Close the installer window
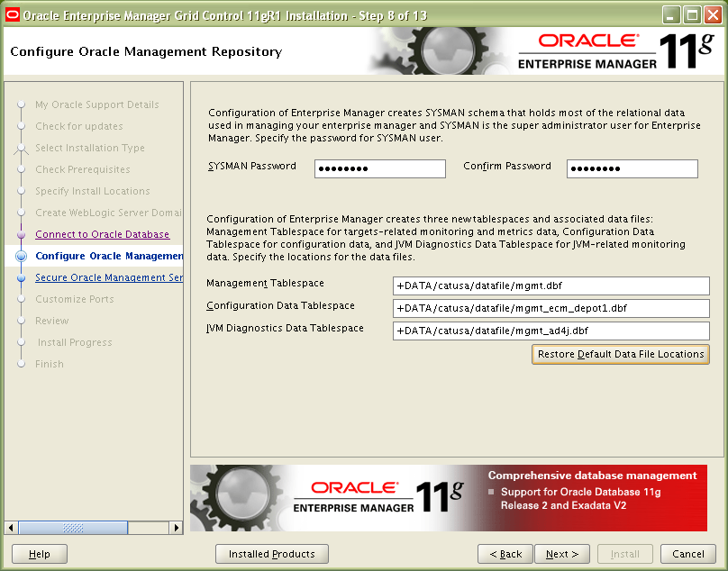Viewport: 728px width, 571px height. [x=713, y=15]
